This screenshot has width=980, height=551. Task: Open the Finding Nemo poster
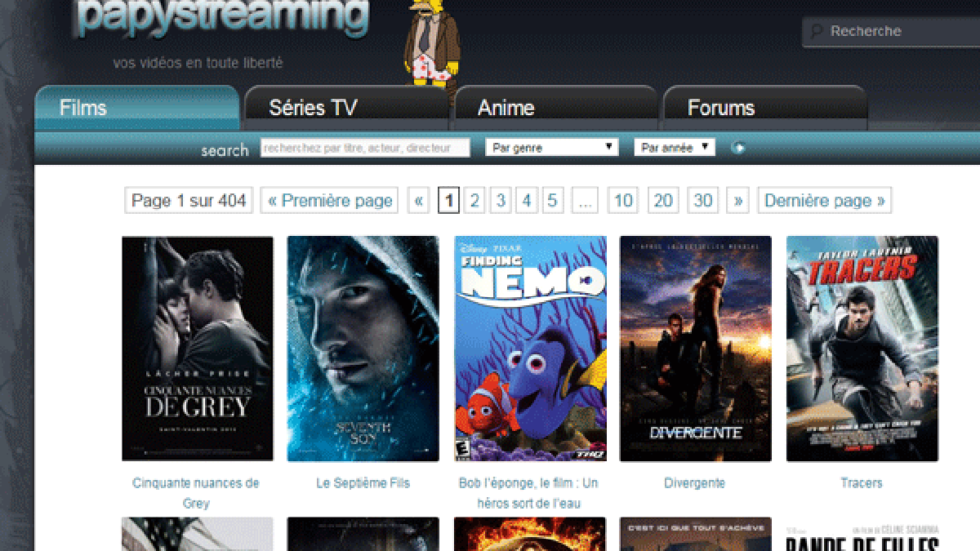[x=530, y=349]
